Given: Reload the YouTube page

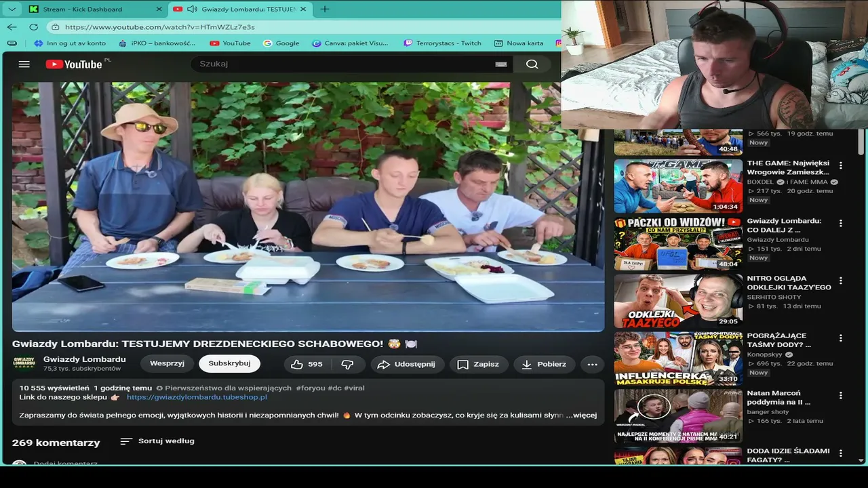Looking at the screenshot, I should [x=34, y=27].
